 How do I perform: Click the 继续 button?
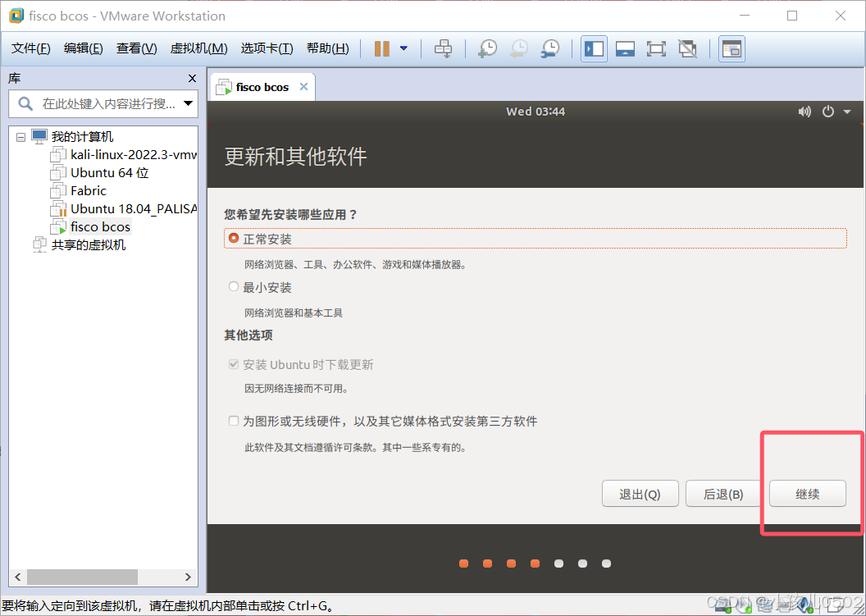pyautogui.click(x=808, y=494)
